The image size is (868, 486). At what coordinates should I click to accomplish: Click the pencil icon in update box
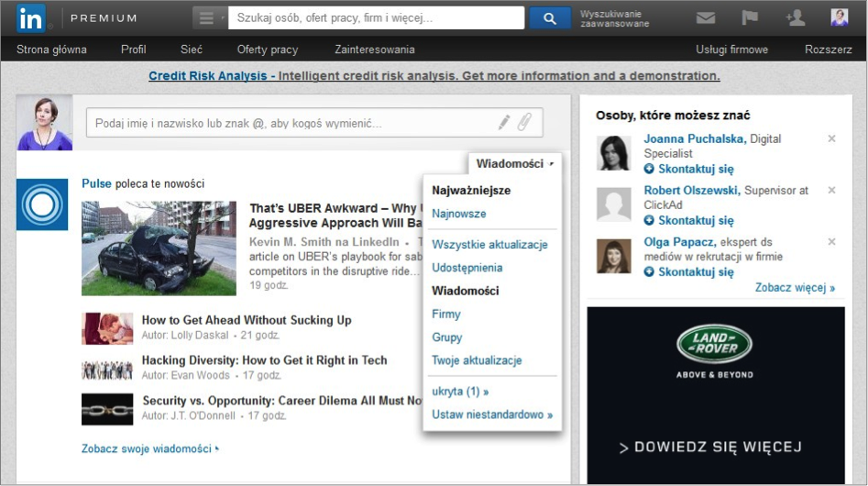(504, 122)
